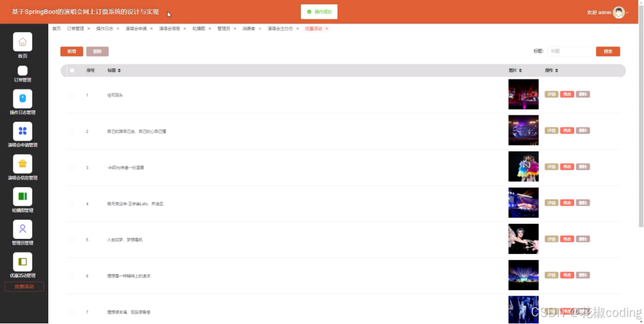Click the title text in row 2

click(137, 132)
